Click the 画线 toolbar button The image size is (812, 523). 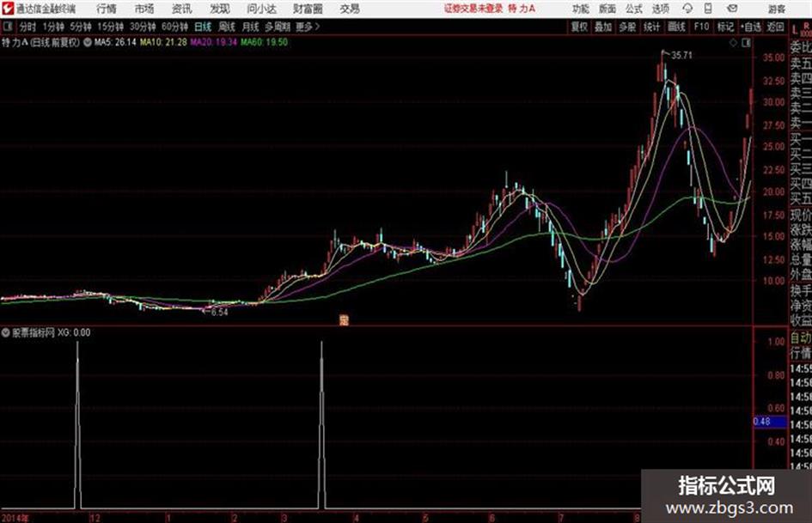click(x=676, y=27)
